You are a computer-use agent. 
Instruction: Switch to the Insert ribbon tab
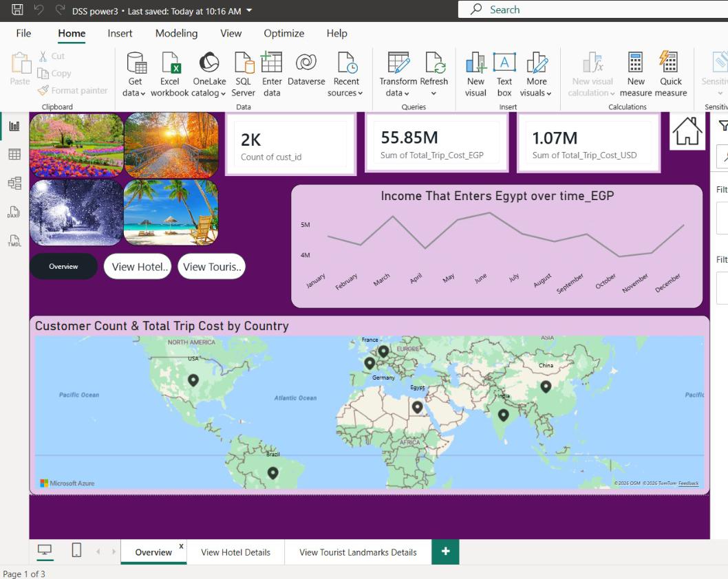tap(120, 34)
